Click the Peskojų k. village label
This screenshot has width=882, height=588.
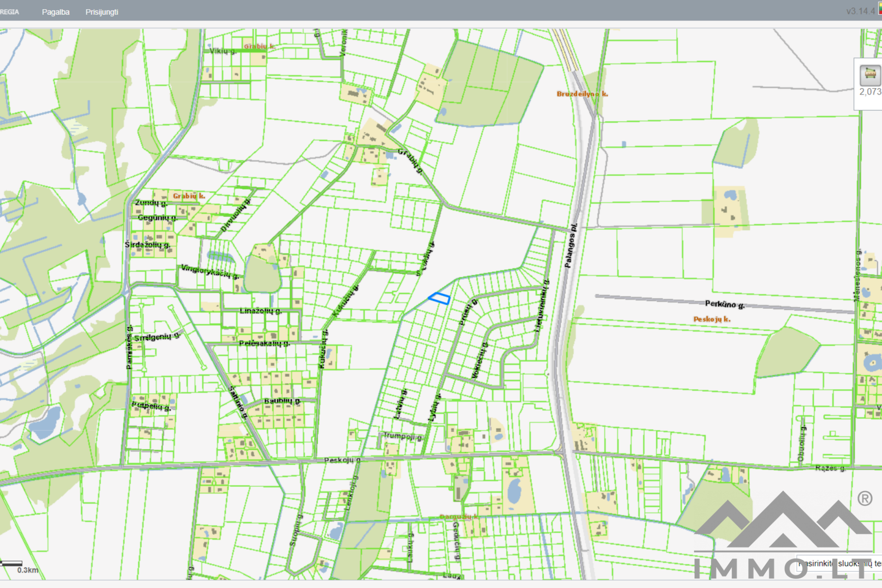tap(712, 319)
